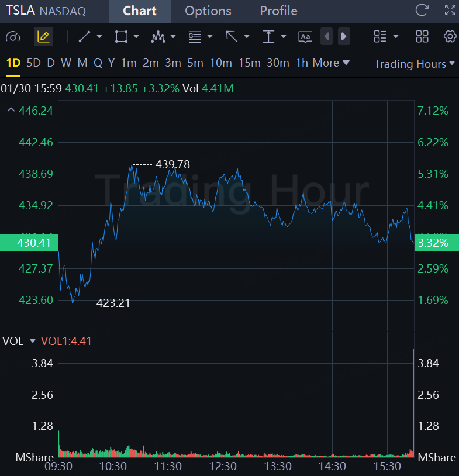
Task: Click the 7.12% axis label
Action: coord(433,111)
